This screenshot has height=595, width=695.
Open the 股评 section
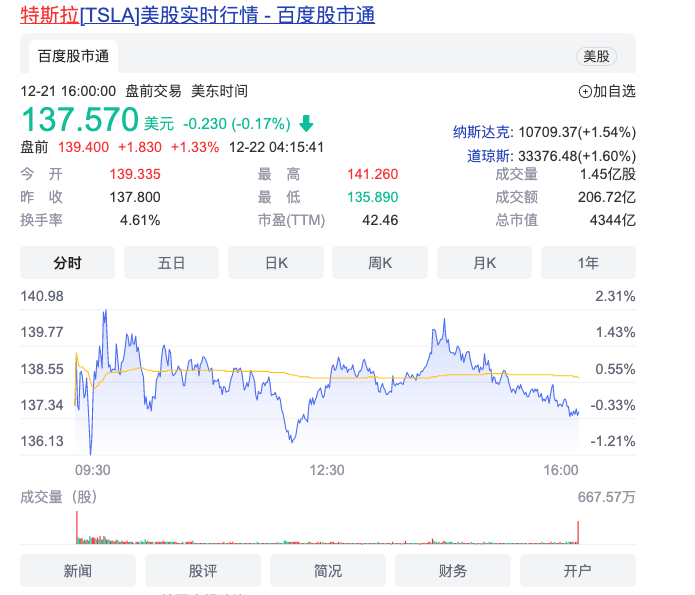pos(203,571)
